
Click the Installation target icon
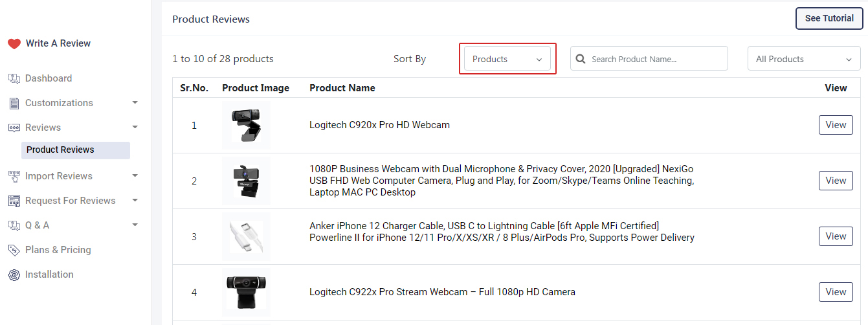point(14,275)
